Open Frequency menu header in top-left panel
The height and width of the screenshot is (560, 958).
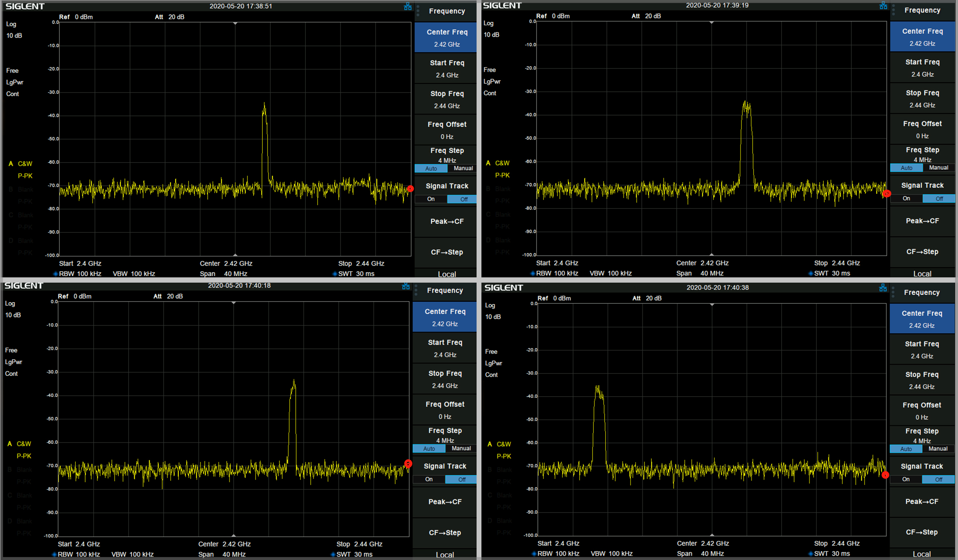click(447, 11)
